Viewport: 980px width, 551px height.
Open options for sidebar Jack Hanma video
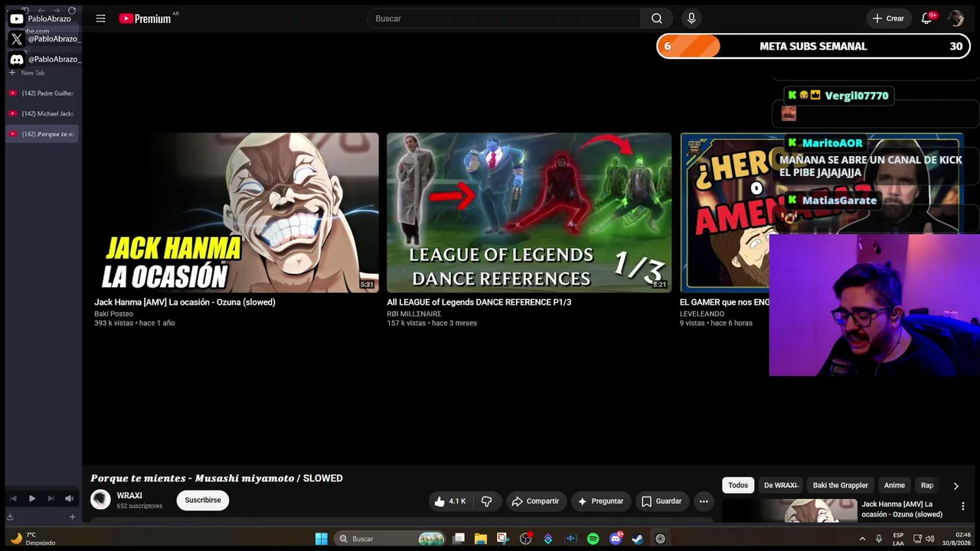point(962,506)
